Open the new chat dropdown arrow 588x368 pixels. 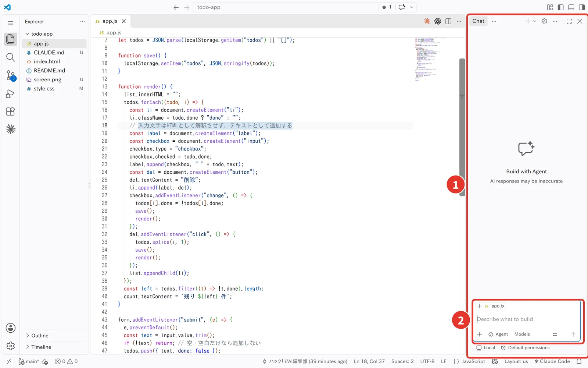pyautogui.click(x=535, y=21)
